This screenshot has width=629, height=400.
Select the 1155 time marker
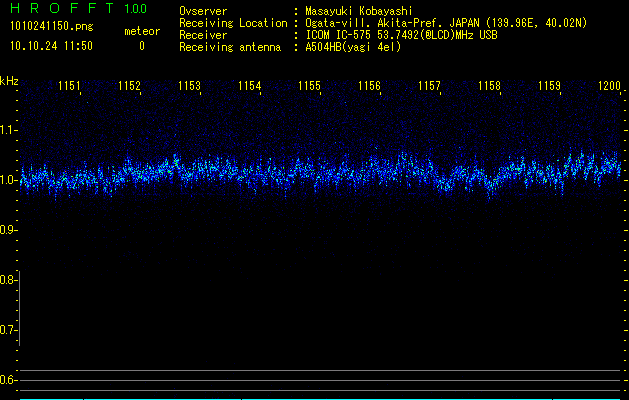point(309,86)
